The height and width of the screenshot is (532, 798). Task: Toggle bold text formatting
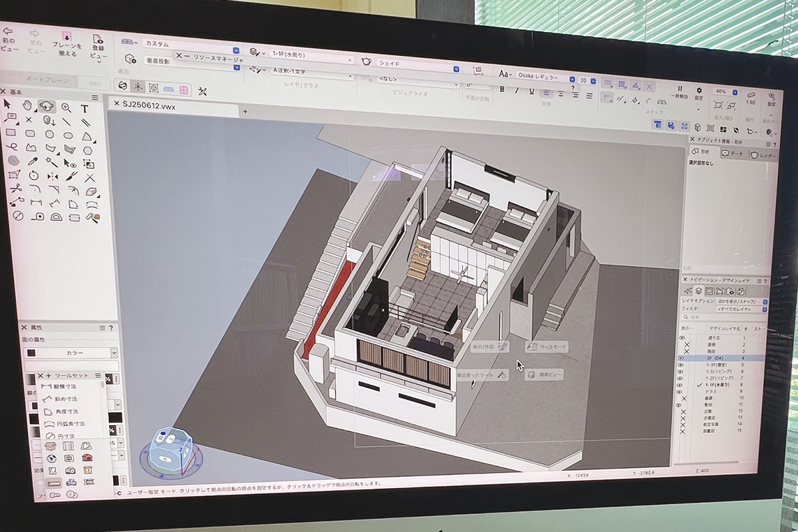(502, 89)
